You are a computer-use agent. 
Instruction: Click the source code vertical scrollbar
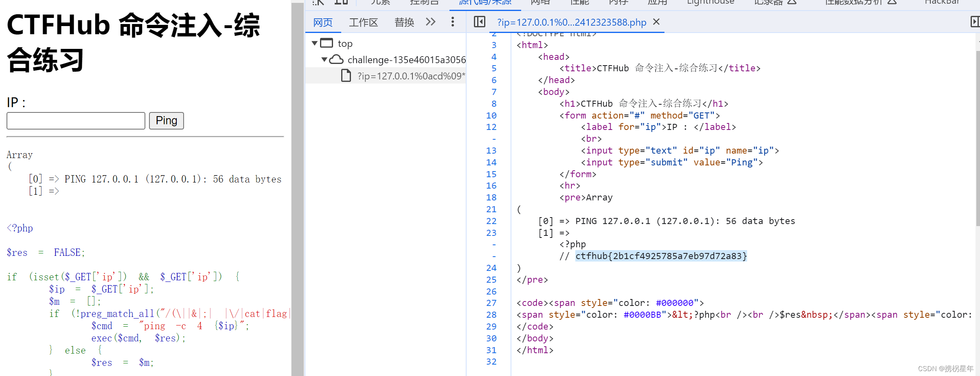(x=978, y=139)
